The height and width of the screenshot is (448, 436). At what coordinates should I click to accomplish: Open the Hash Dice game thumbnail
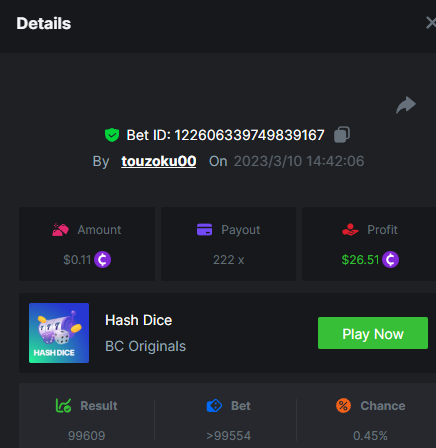pyautogui.click(x=59, y=333)
